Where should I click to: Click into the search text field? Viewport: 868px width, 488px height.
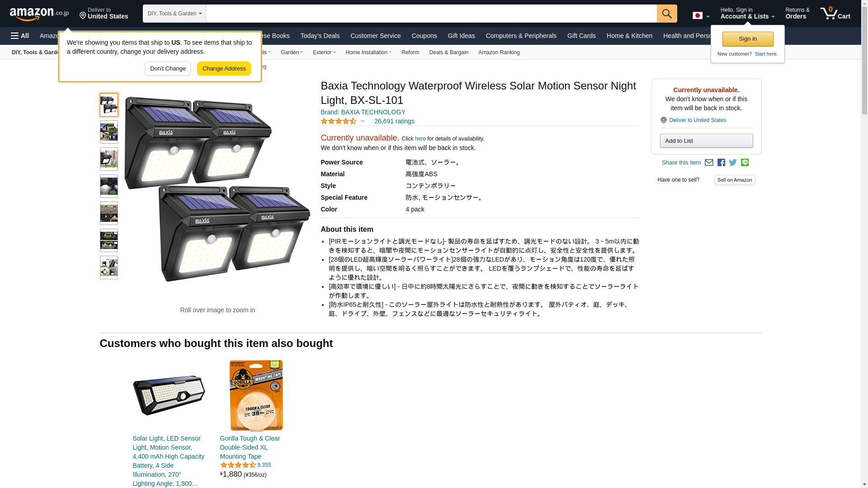[431, 14]
